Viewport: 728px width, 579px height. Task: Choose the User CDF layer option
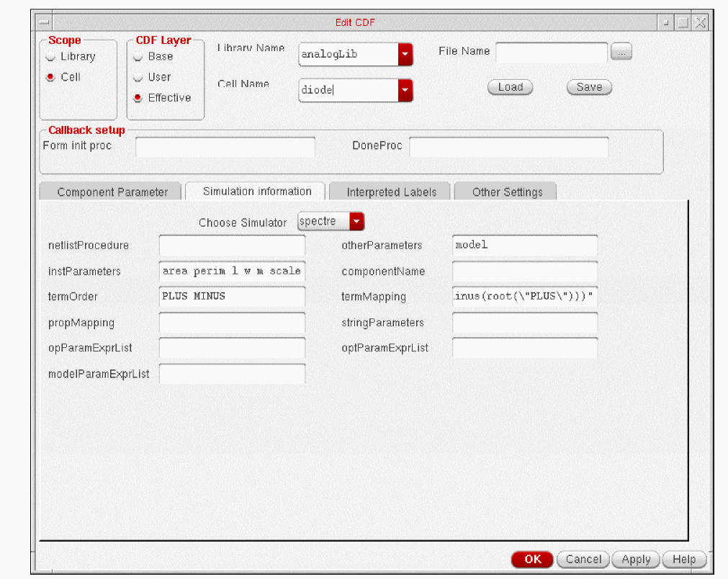(x=138, y=77)
